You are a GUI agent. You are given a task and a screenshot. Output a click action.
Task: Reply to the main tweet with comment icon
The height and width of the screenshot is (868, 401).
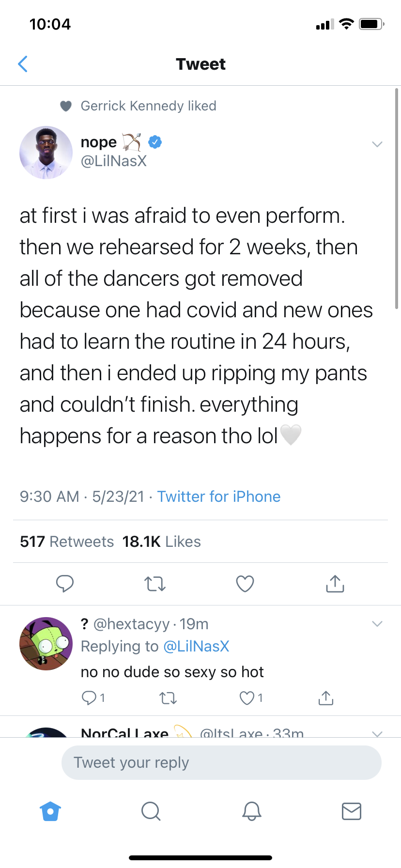click(x=64, y=584)
